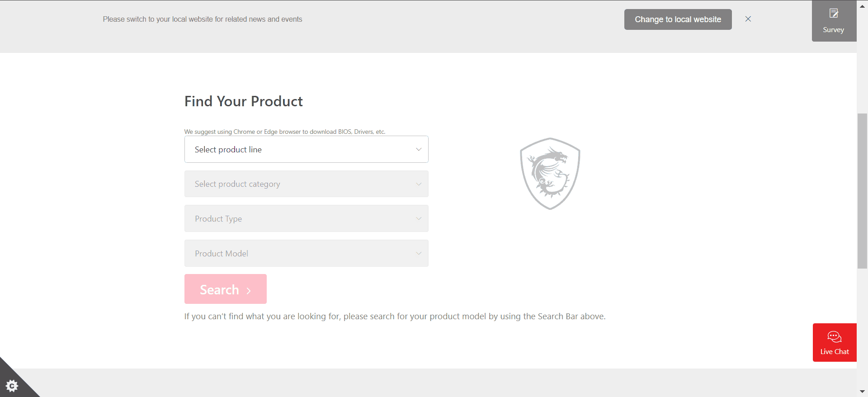Expand the Product Model dropdown

(x=306, y=254)
